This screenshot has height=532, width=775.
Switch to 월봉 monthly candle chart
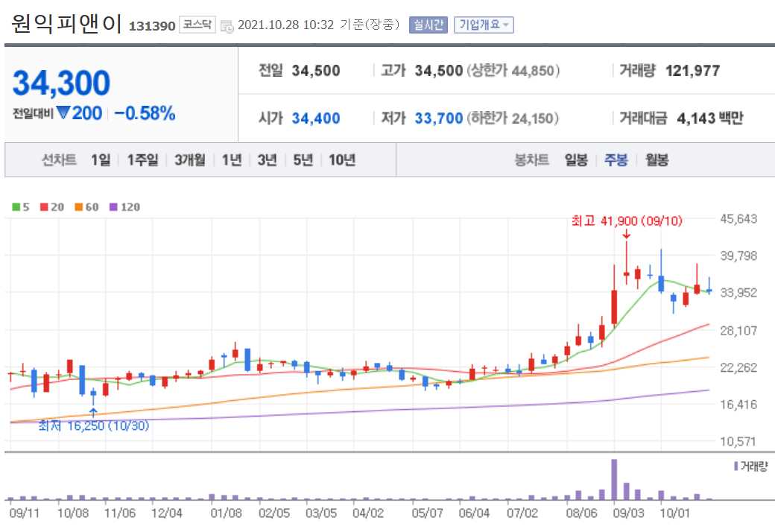pyautogui.click(x=657, y=159)
